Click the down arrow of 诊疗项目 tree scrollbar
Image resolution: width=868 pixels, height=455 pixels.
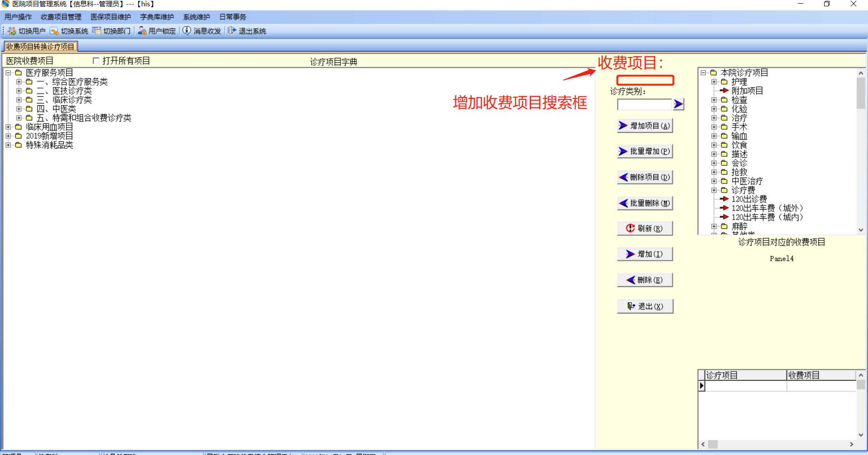tap(861, 230)
